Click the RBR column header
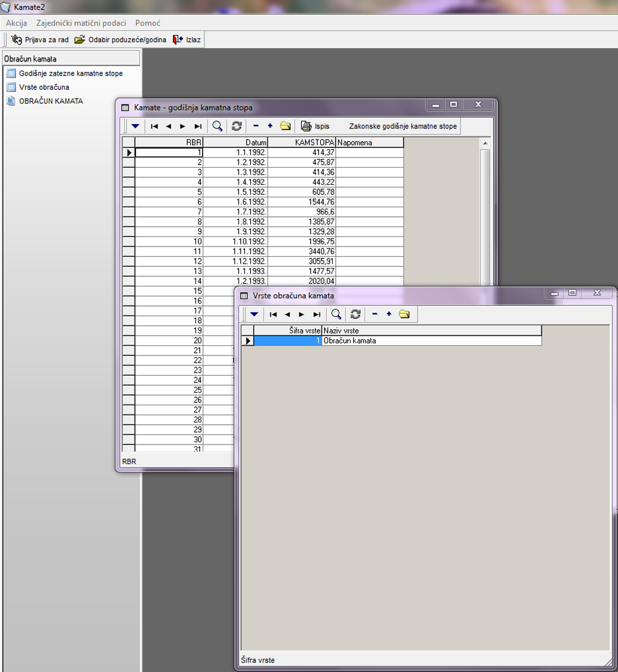618x672 pixels. [x=169, y=142]
